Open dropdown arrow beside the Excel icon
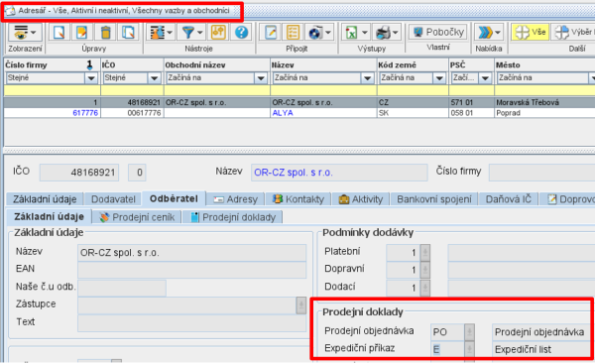Screen dimensions: 595x364 (x=364, y=33)
